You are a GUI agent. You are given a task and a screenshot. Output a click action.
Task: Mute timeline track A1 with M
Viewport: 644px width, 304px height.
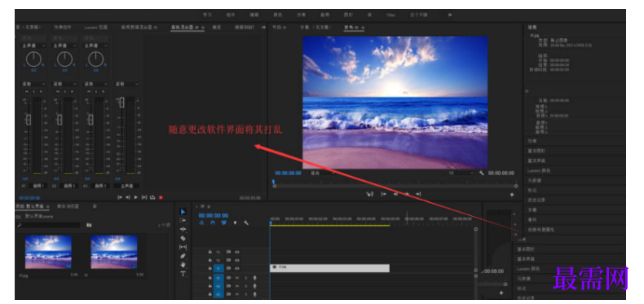[237, 278]
